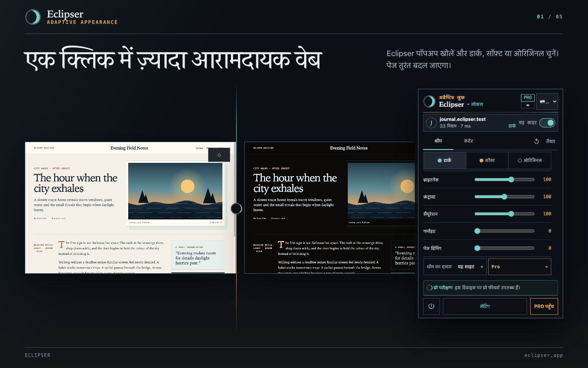Adjust the कंट्रास्ट slider

point(504,196)
